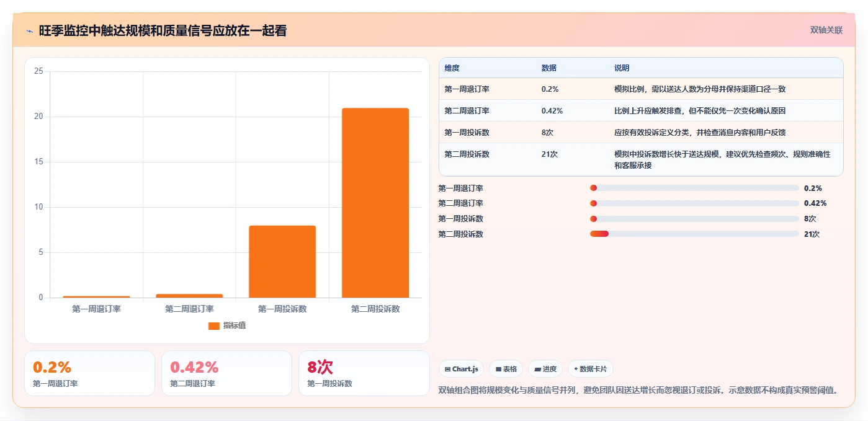868x421 pixels.
Task: Click the 第二周投诉数 progress bar
Action: click(694, 234)
